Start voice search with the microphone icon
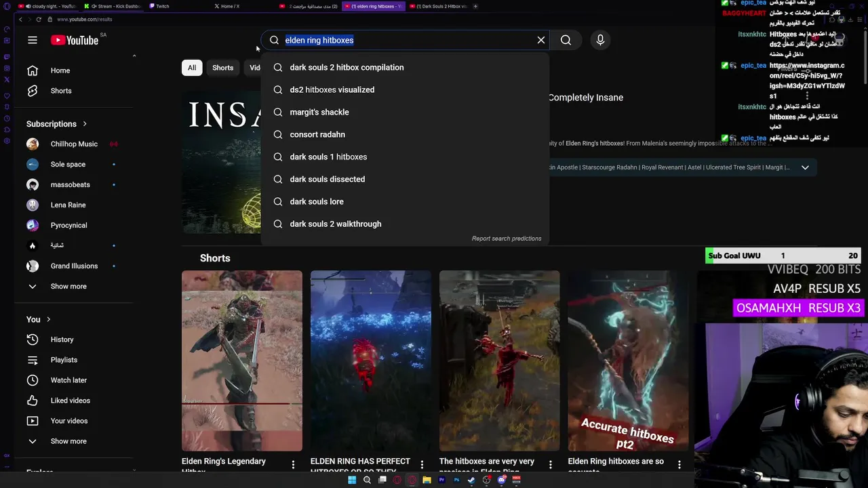This screenshot has height=488, width=868. pos(600,40)
